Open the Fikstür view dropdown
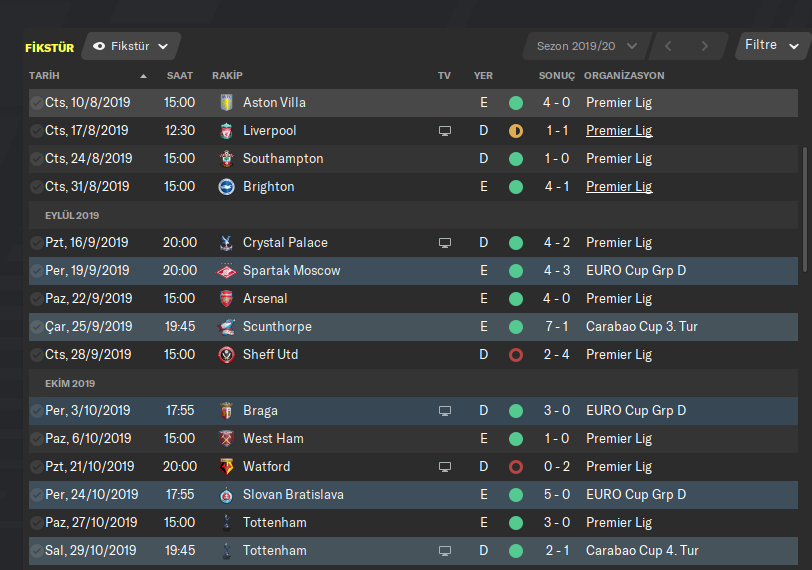Image resolution: width=812 pixels, height=570 pixels. tap(132, 46)
